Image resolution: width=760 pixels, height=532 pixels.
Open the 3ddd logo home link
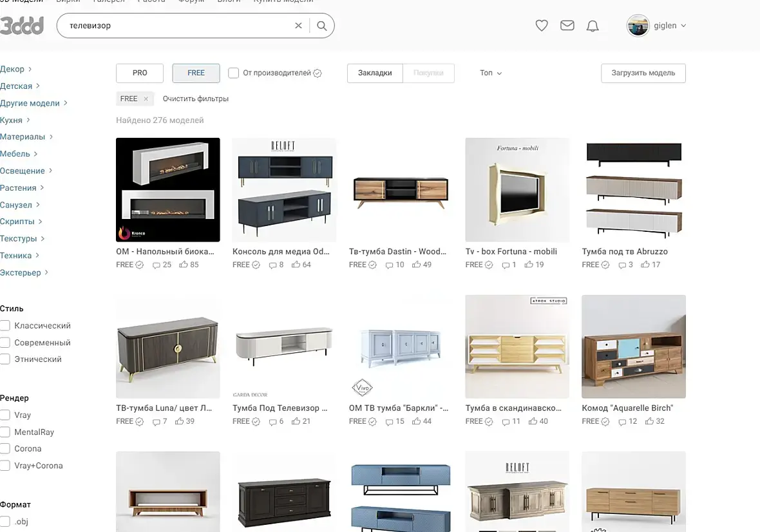point(22,26)
